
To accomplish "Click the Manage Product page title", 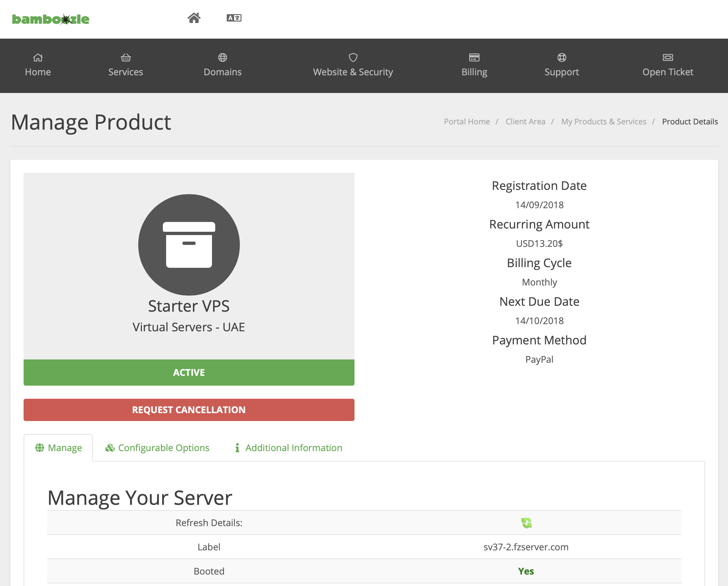I will (x=91, y=122).
